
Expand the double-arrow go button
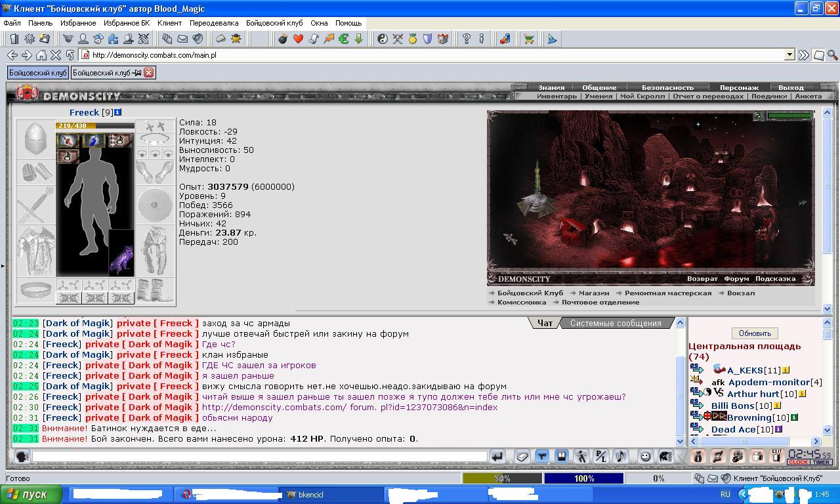(804, 55)
